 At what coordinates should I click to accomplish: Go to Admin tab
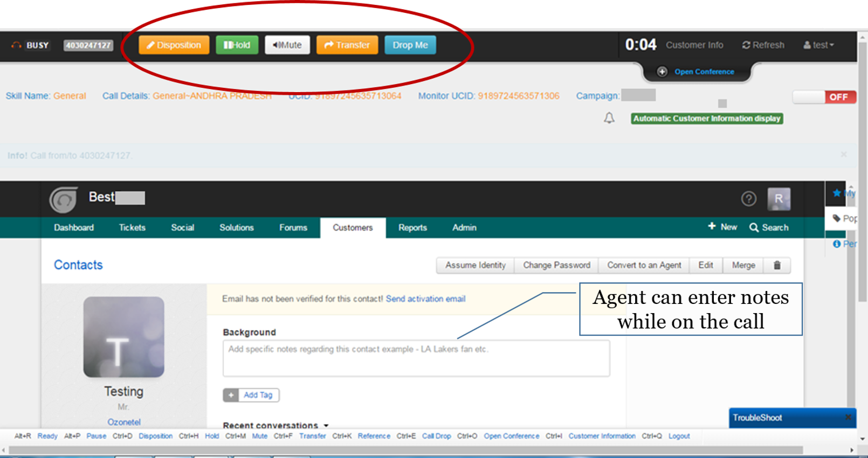tap(464, 227)
